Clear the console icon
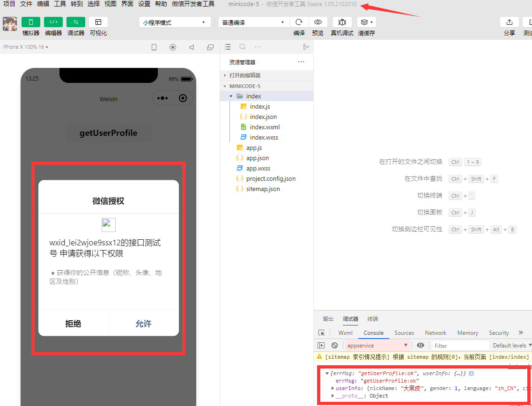This screenshot has width=532, height=406. tap(334, 345)
